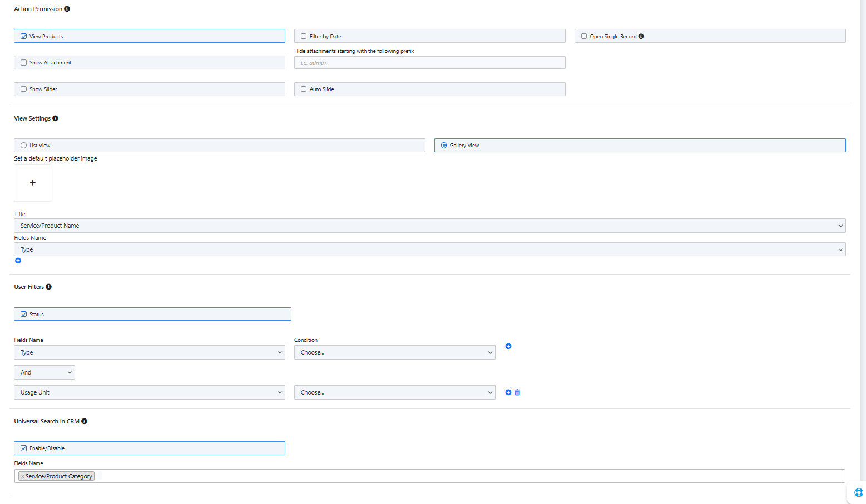The width and height of the screenshot is (866, 504).
Task: Remove the Service/Product Category tag
Action: pos(23,477)
